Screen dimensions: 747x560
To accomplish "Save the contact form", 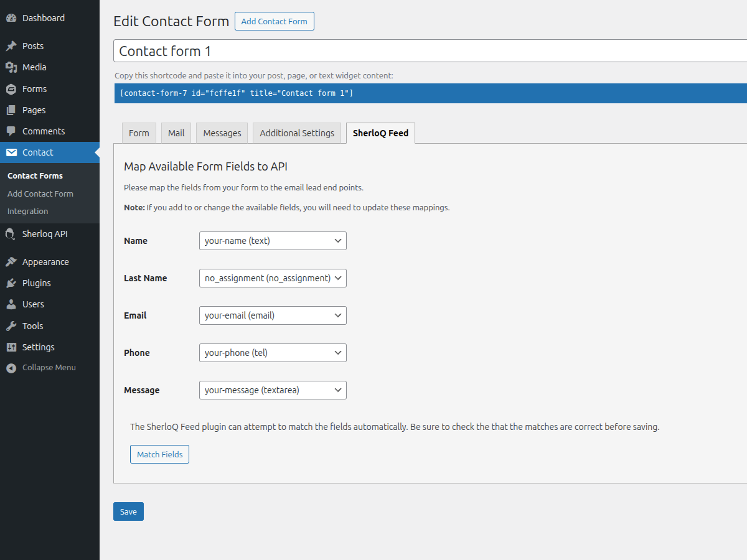I will 128,511.
